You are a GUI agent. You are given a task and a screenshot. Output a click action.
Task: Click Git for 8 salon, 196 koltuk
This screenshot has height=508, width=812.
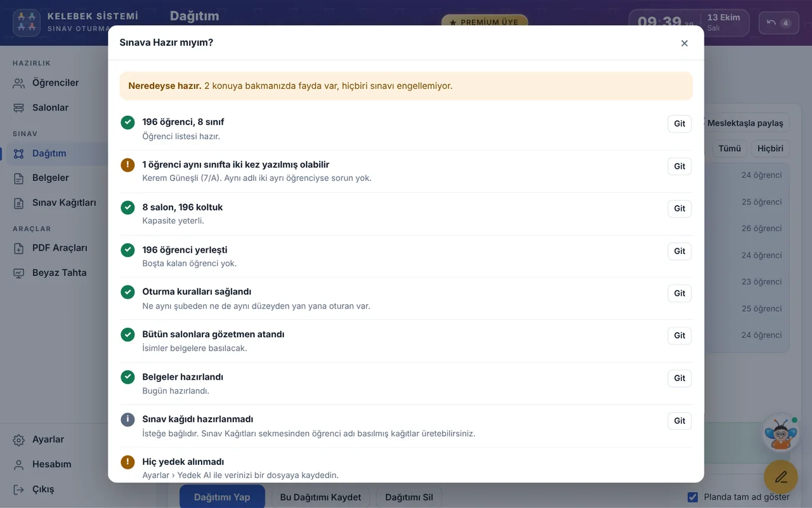(x=679, y=209)
